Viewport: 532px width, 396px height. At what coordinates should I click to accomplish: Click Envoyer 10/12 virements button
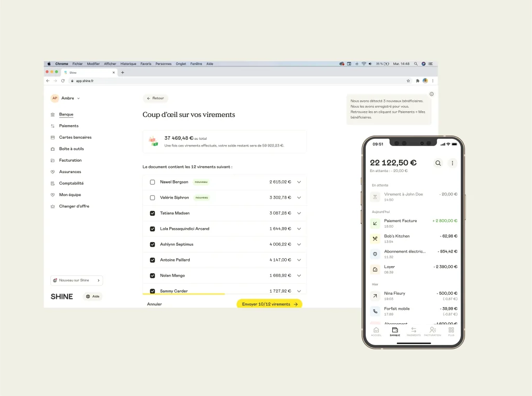pos(269,304)
